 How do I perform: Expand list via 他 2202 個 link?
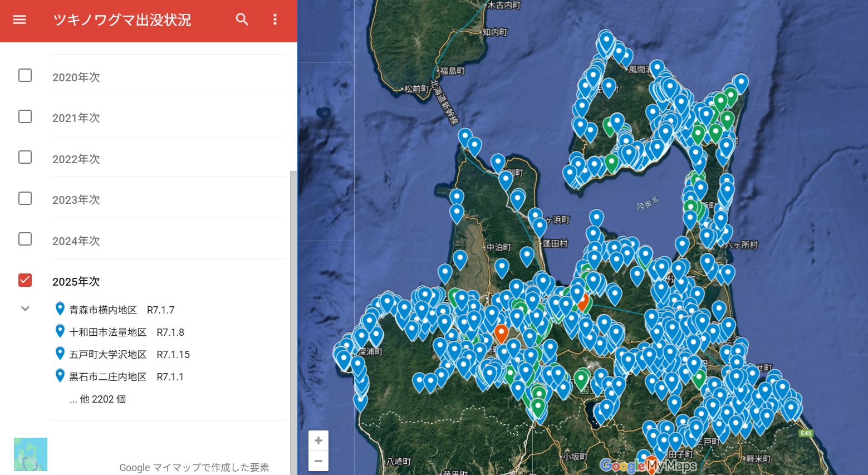(98, 399)
